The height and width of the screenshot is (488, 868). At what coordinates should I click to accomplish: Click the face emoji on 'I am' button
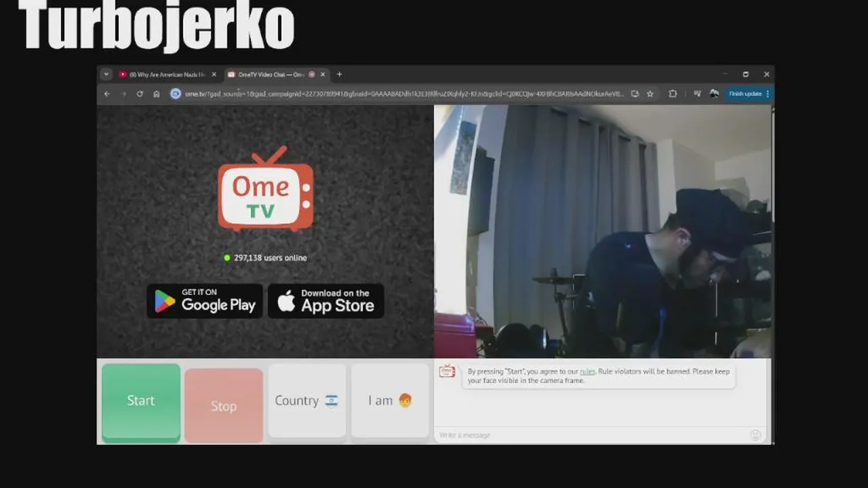click(x=405, y=400)
